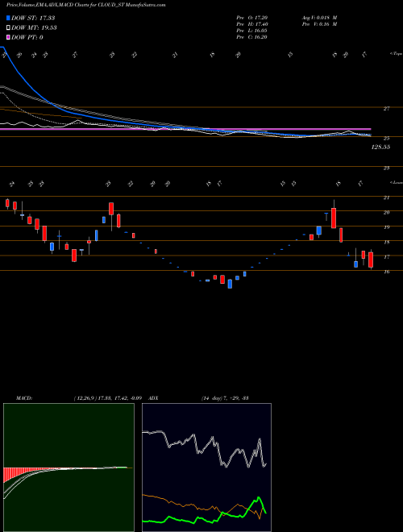Click the 128.55 value beside EMA chart

click(x=380, y=148)
